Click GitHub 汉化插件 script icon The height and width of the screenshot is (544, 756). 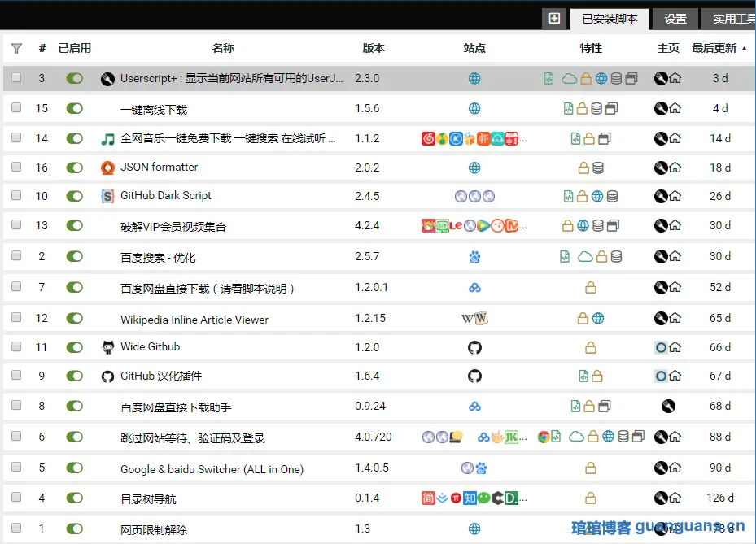(107, 376)
